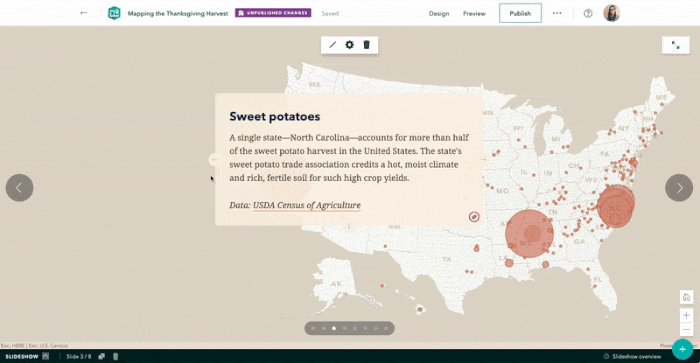Open the Design panel
700x363 pixels.
click(x=439, y=13)
